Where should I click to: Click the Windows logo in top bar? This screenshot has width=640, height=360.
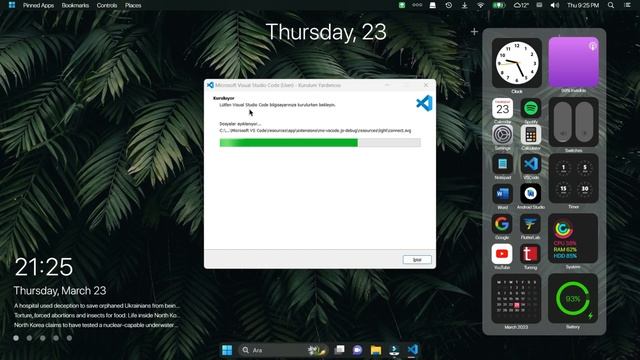(12, 5)
